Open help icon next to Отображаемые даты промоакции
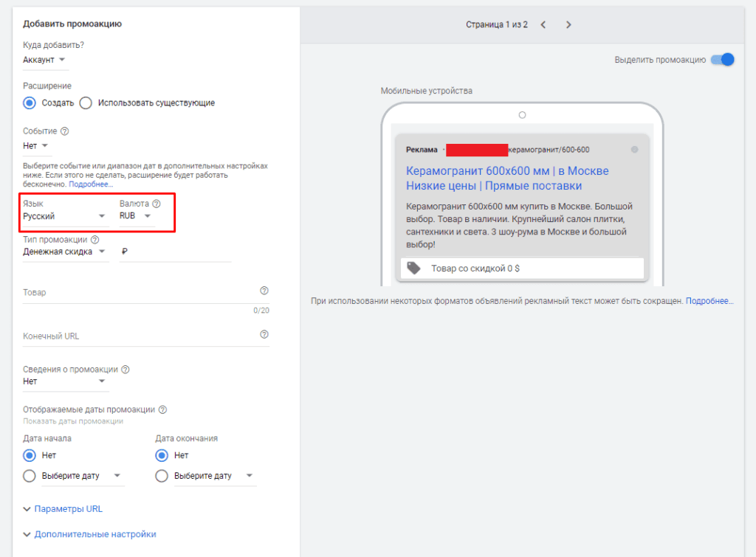This screenshot has width=756, height=557. 163,409
